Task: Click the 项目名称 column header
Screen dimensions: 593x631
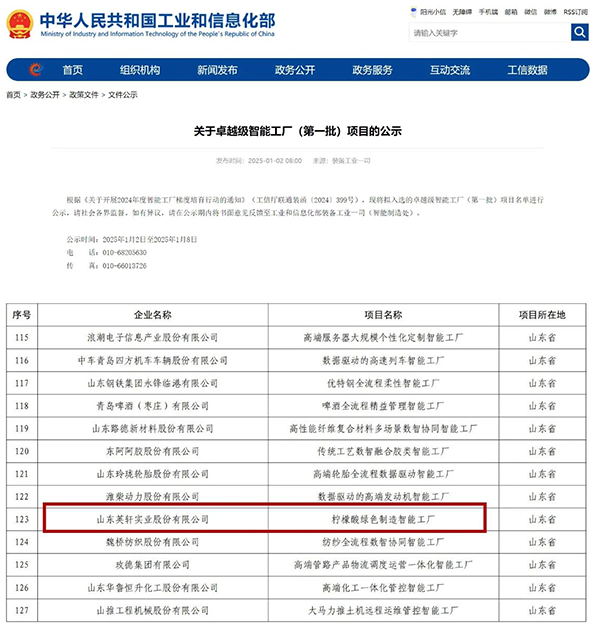Action: point(383,315)
